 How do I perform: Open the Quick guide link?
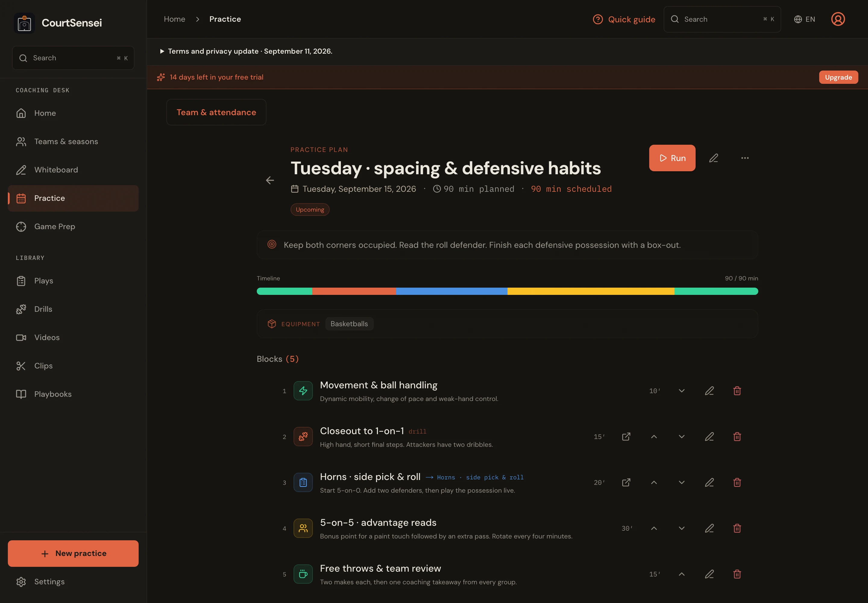click(x=624, y=19)
